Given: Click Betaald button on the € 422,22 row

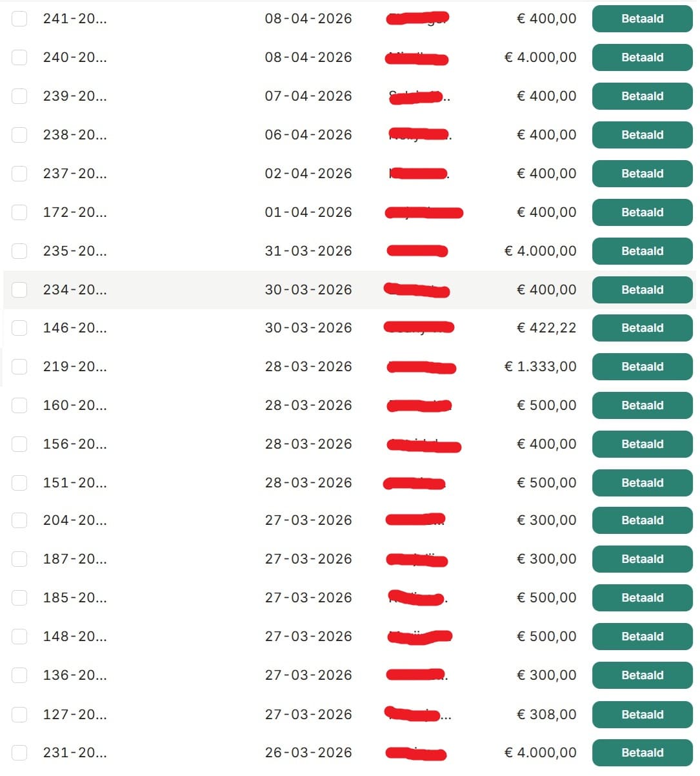Looking at the screenshot, I should [643, 328].
